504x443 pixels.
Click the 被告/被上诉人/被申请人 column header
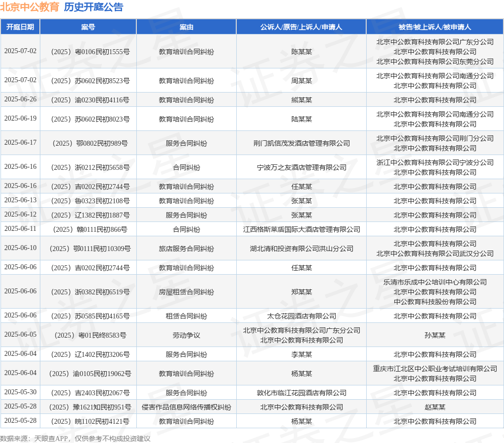click(x=435, y=27)
